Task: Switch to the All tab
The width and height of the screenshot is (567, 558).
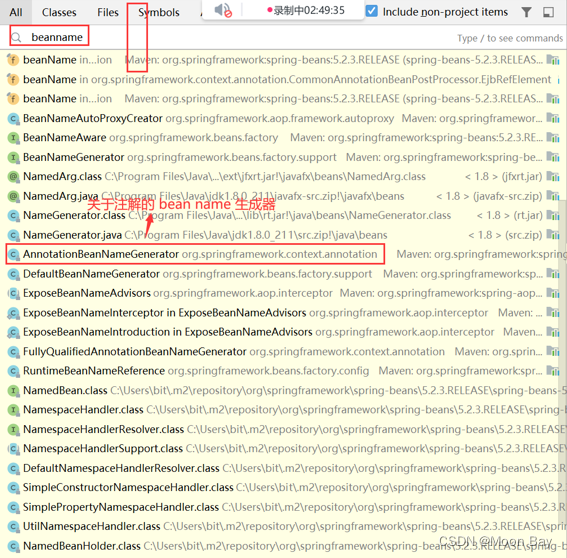Action: [16, 12]
